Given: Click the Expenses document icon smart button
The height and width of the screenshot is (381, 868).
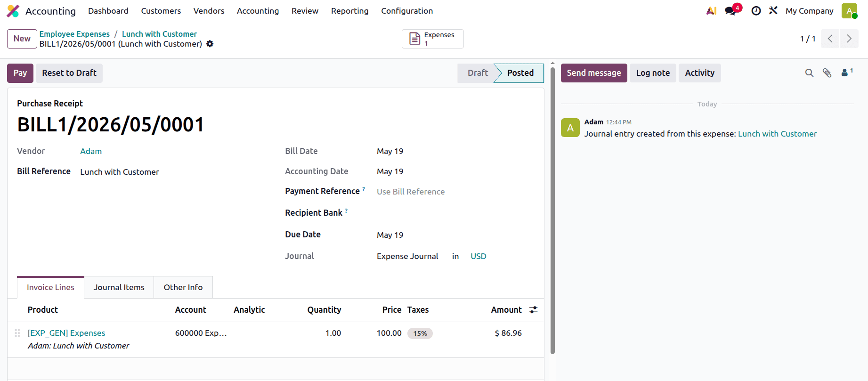Looking at the screenshot, I should 433,39.
